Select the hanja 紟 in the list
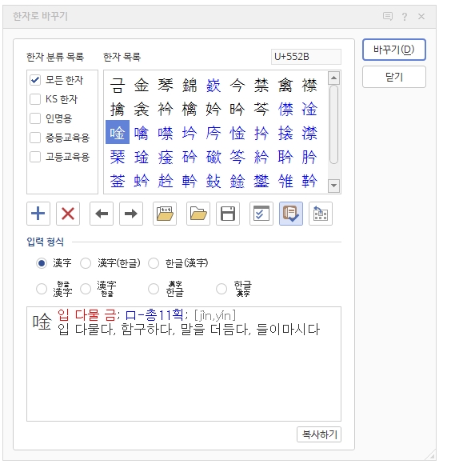455x476 pixels. pyautogui.click(x=261, y=157)
